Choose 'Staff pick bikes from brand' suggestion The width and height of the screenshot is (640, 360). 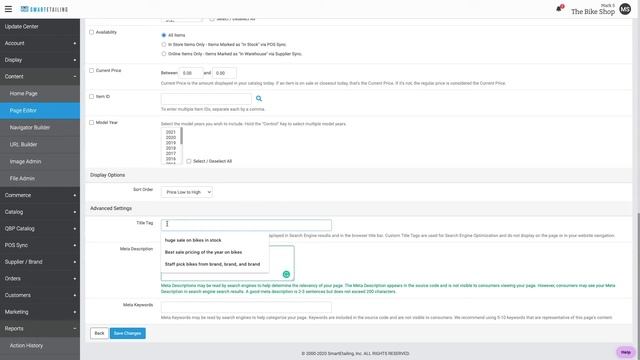pos(215,264)
